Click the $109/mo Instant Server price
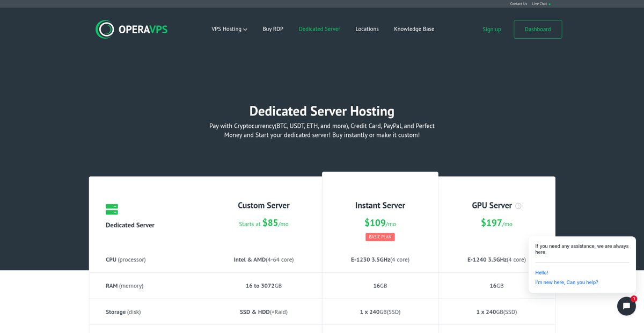Viewport: 644px width, 333px height. 380,223
